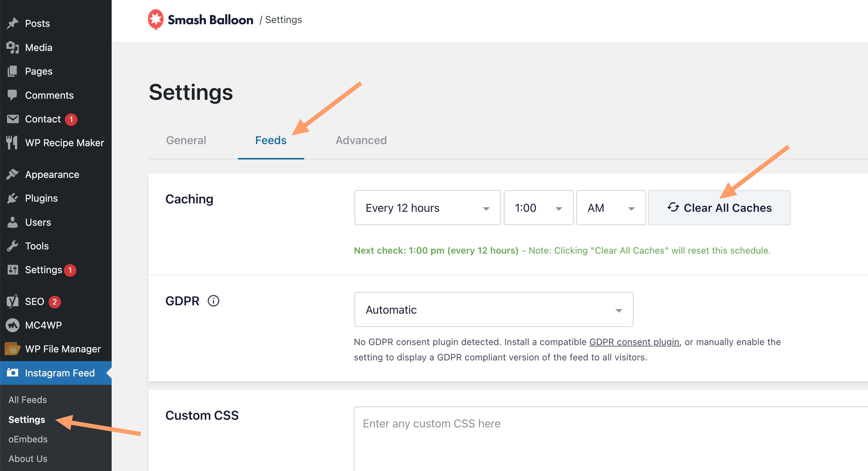
Task: Open the GDPR Automatic dropdown
Action: point(494,310)
